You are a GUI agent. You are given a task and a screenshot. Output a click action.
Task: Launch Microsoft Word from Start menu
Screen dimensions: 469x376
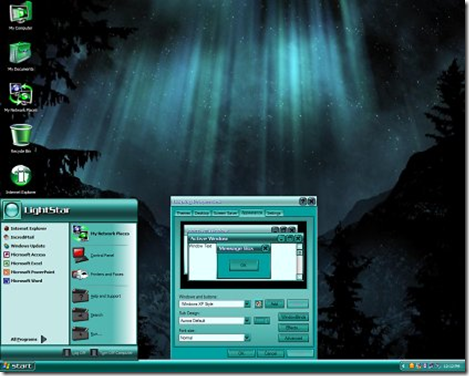(23, 281)
